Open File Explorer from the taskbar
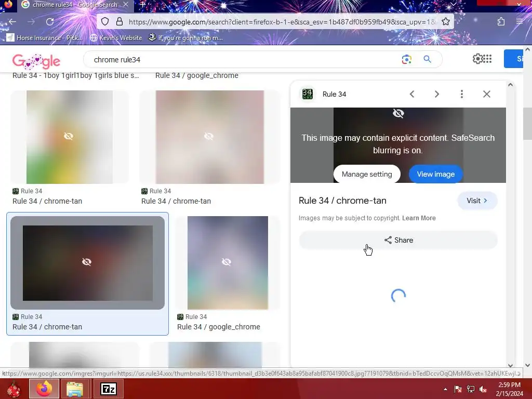532x399 pixels. click(x=75, y=389)
